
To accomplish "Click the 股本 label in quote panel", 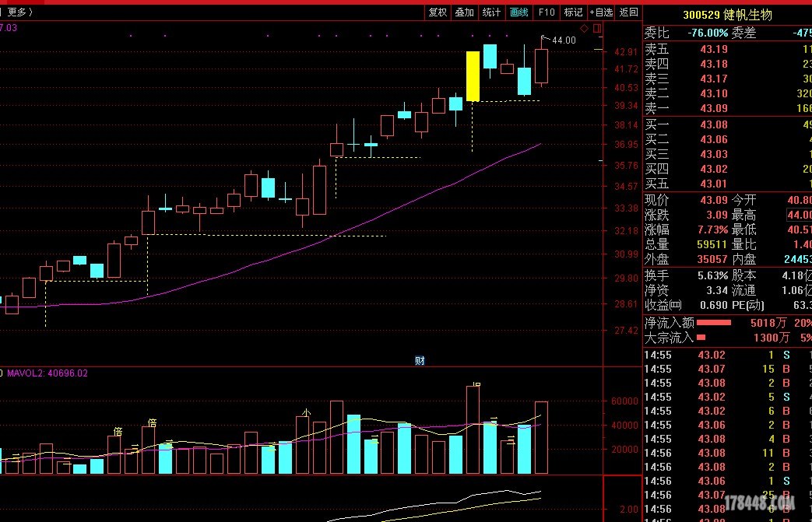I will coord(743,275).
